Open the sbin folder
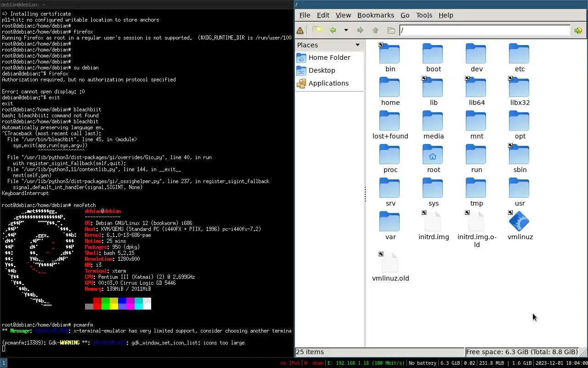 pos(519,155)
